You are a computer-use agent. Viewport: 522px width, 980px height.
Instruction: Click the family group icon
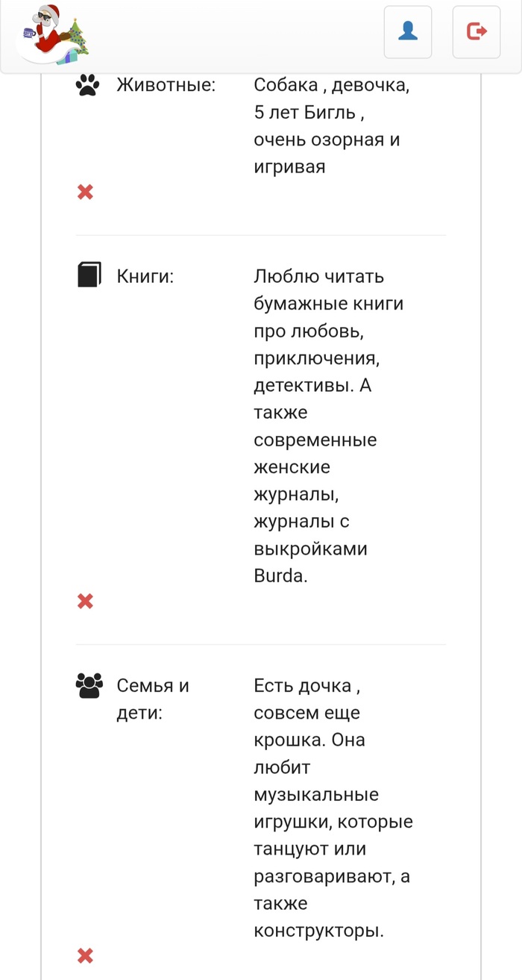[x=88, y=685]
